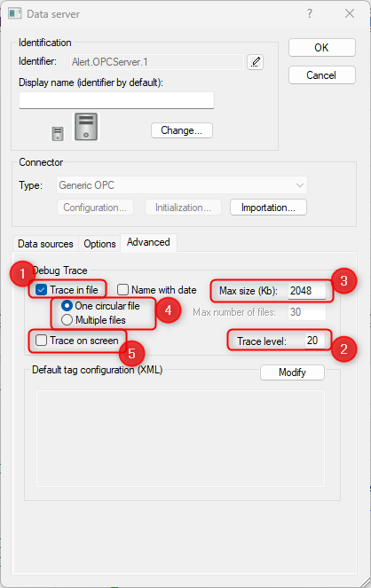Click the Trace level value field
This screenshot has height=588, width=371.
pyautogui.click(x=315, y=341)
